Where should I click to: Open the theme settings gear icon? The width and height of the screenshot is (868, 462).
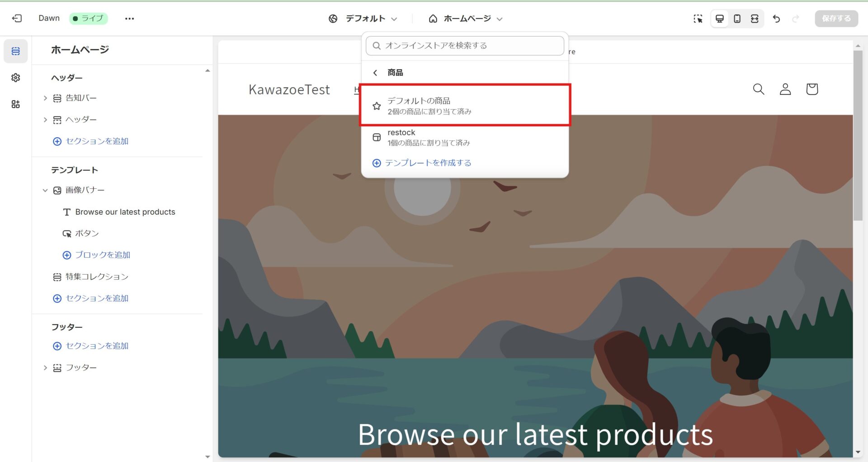[16, 78]
